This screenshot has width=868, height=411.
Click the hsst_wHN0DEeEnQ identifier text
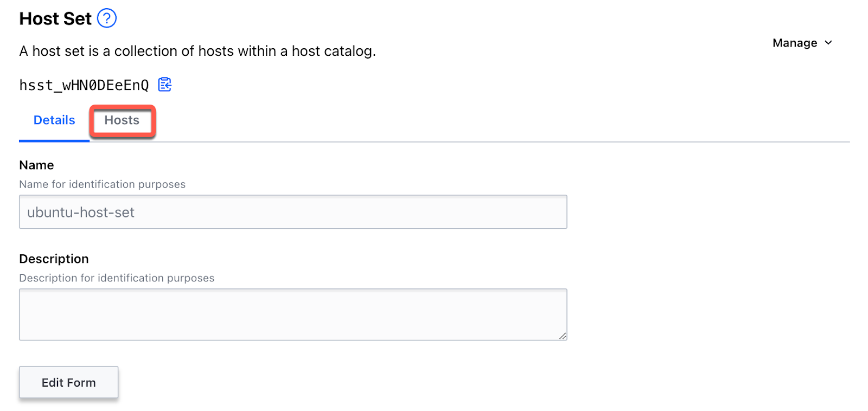pos(84,84)
